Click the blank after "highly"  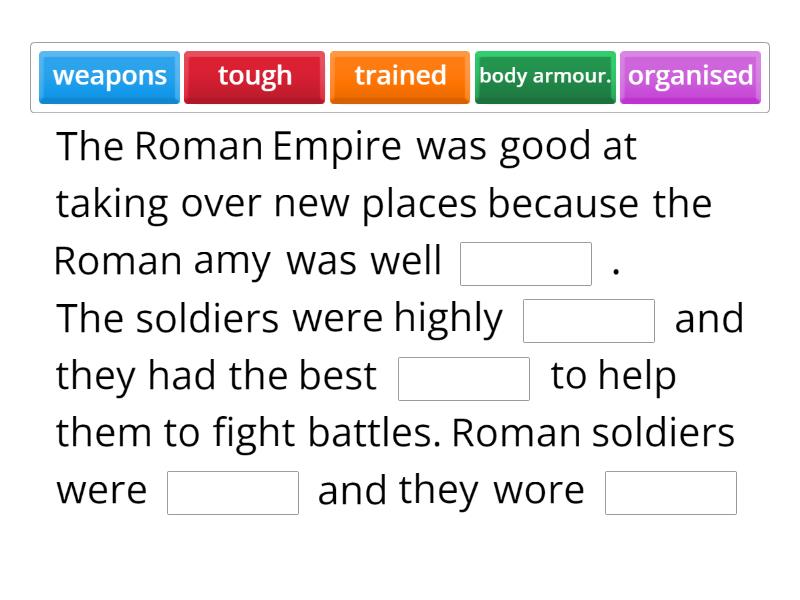point(588,318)
